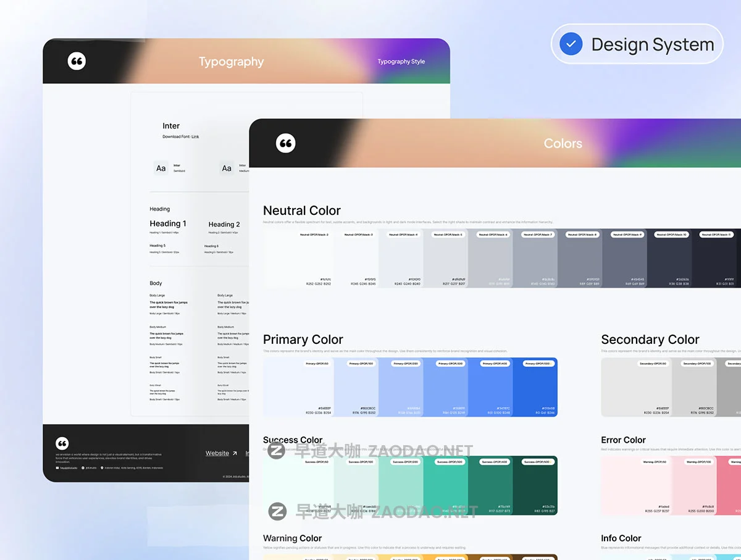Click the arrow icon beside the Website link

(x=235, y=454)
